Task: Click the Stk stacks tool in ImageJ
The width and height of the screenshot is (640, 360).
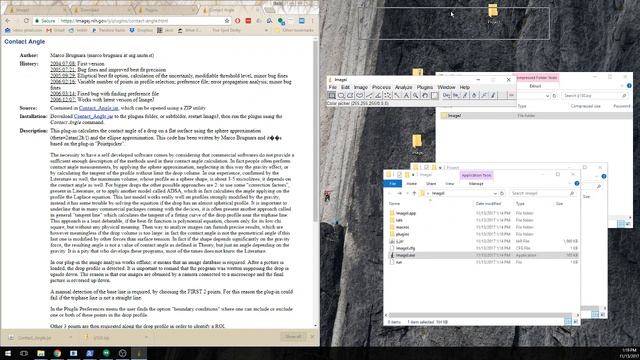Action: pyautogui.click(x=456, y=96)
